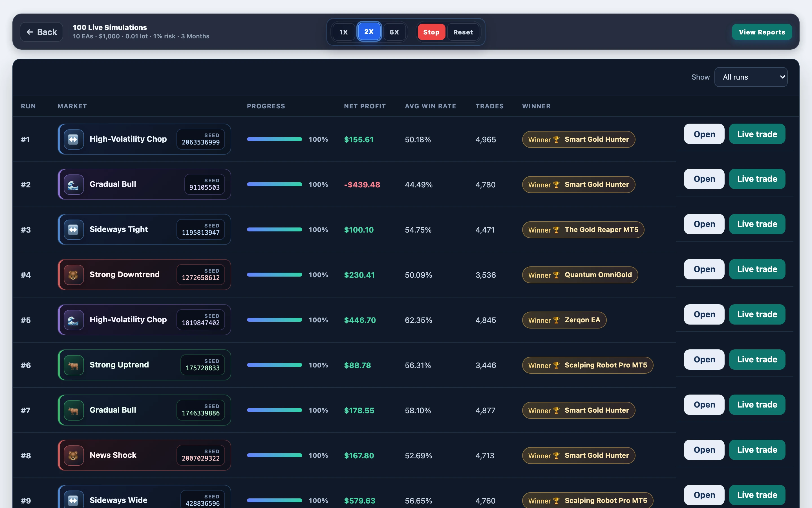Start Live trade for run #2
812x508 pixels.
click(x=757, y=179)
